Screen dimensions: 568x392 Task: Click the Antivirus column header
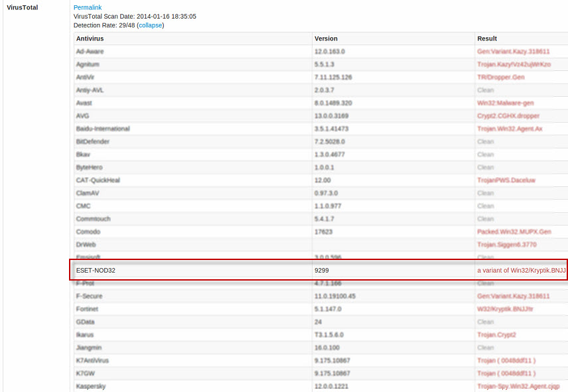point(90,38)
